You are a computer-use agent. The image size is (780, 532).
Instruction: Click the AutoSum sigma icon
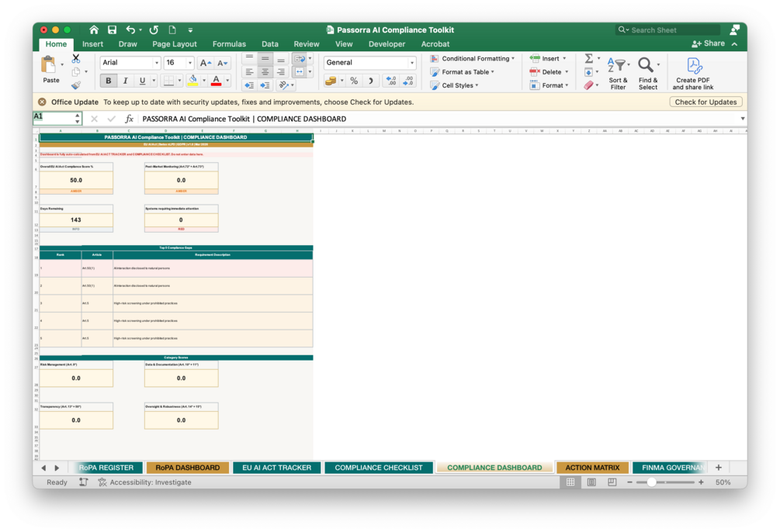[x=588, y=59]
